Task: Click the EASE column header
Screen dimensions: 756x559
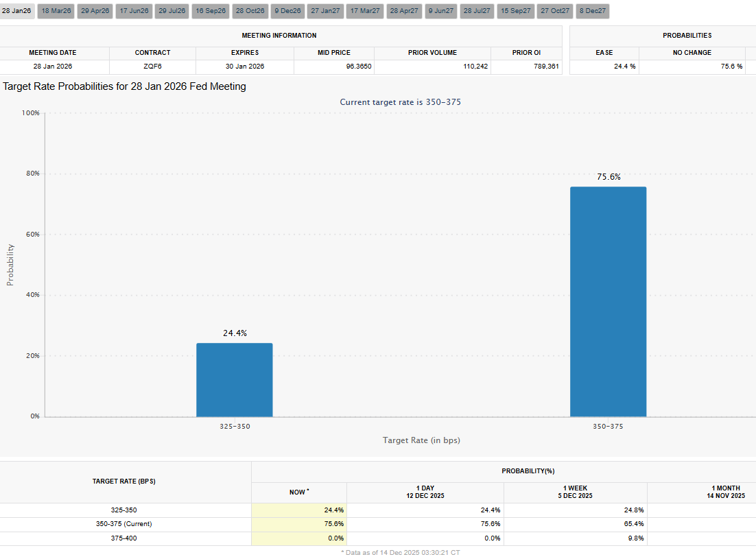Action: coord(604,53)
